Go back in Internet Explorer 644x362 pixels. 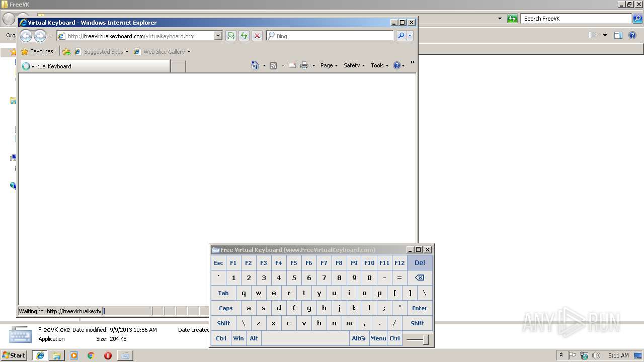point(26,36)
